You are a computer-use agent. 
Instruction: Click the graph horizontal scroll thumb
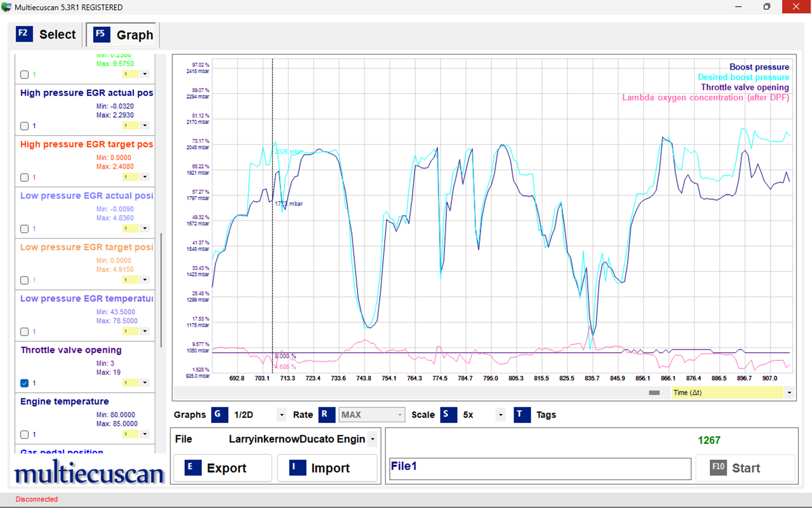654,393
